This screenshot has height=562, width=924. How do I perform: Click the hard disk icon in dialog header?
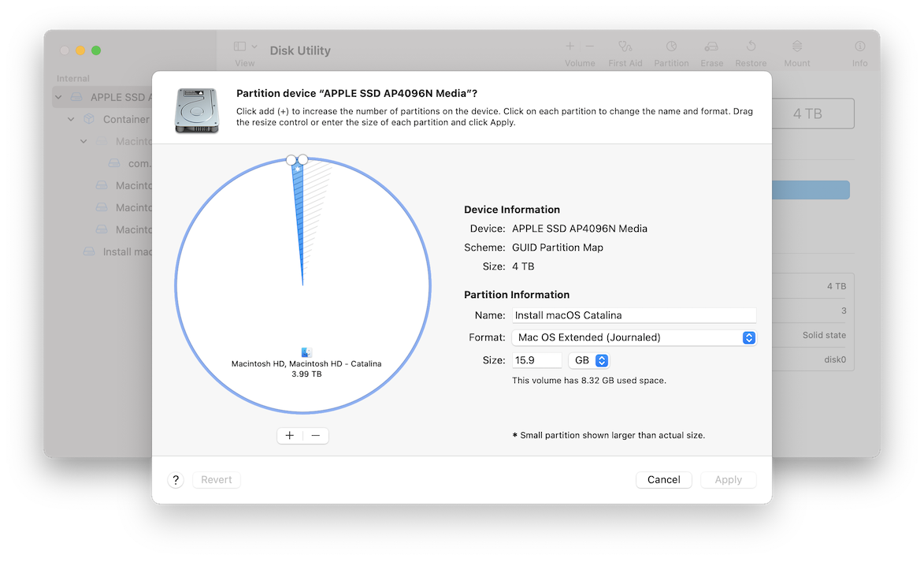point(197,110)
